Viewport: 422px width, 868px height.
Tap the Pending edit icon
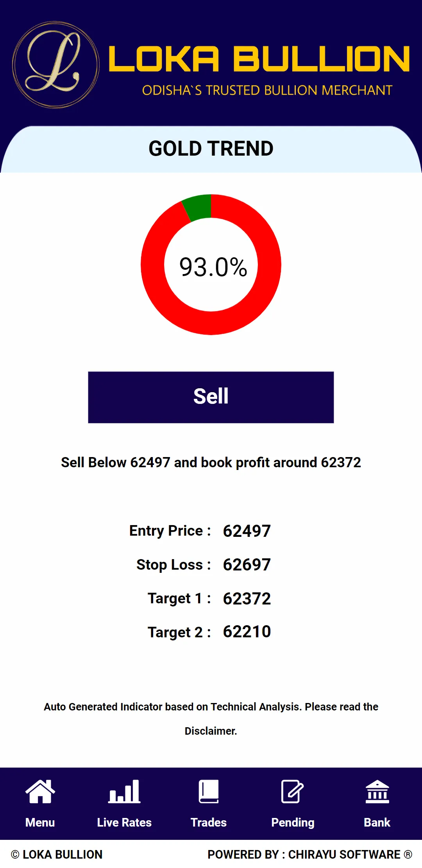coord(293,791)
